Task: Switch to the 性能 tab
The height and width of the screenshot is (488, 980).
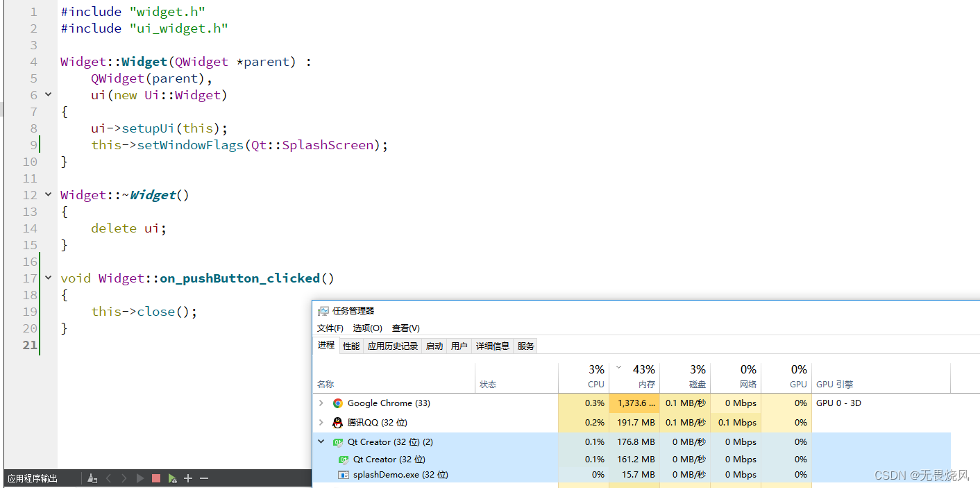Action: (x=350, y=346)
